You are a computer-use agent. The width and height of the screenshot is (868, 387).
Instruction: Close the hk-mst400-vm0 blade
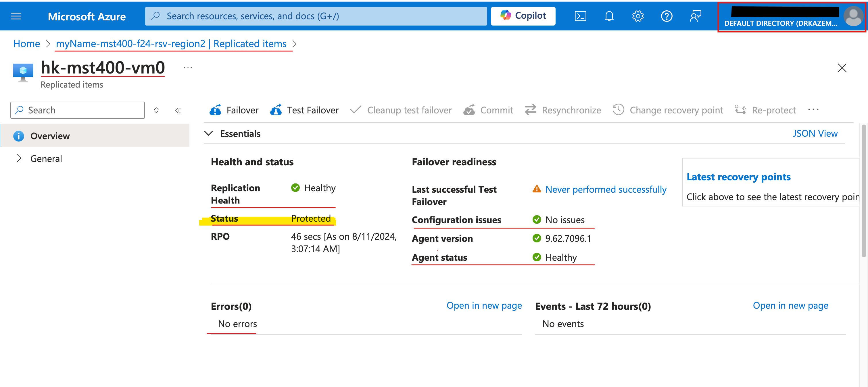pos(842,68)
